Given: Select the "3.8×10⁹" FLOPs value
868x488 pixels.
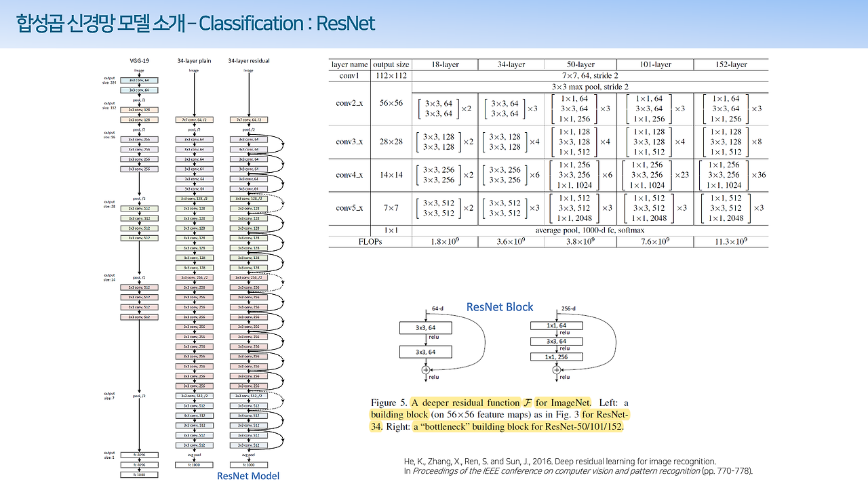Looking at the screenshot, I should pyautogui.click(x=580, y=241).
